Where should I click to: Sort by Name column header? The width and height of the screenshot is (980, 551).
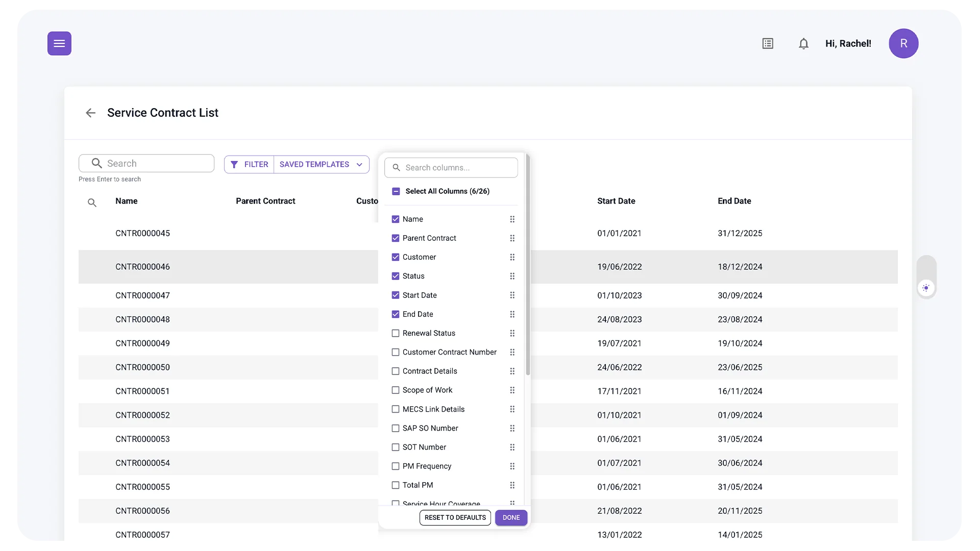(x=126, y=201)
